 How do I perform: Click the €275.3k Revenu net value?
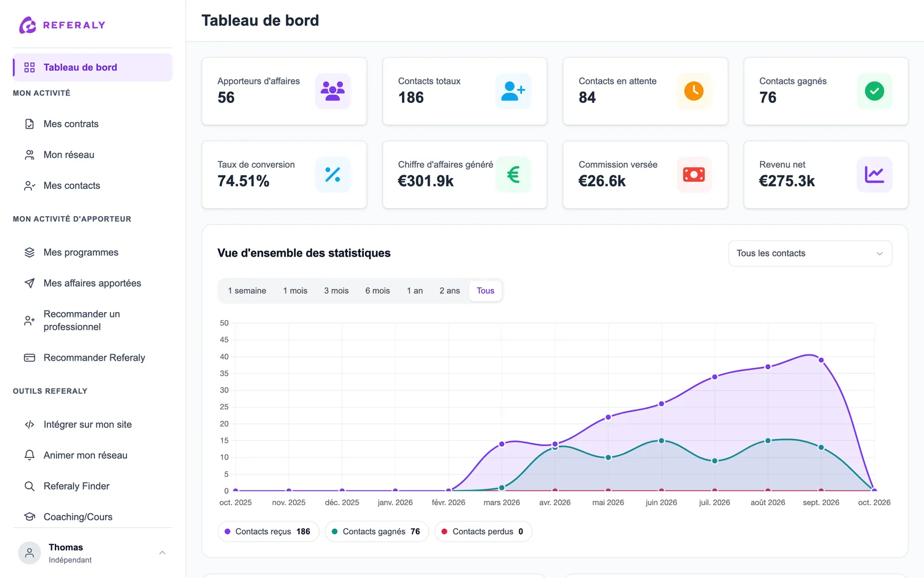click(787, 181)
